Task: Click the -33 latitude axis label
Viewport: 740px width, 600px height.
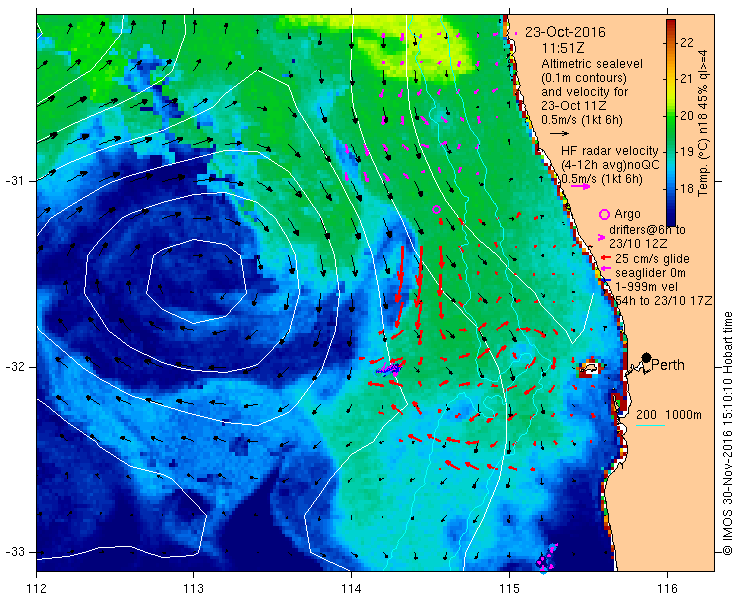Action: click(14, 552)
